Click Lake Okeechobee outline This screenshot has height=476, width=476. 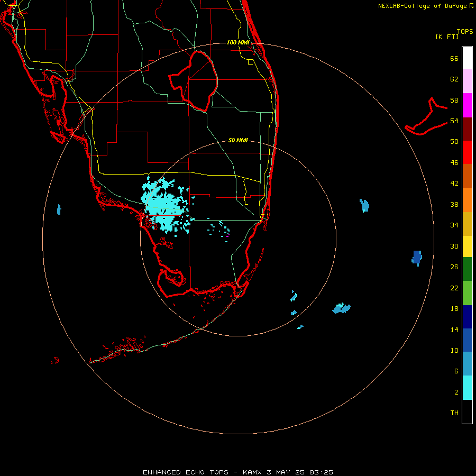(x=195, y=80)
